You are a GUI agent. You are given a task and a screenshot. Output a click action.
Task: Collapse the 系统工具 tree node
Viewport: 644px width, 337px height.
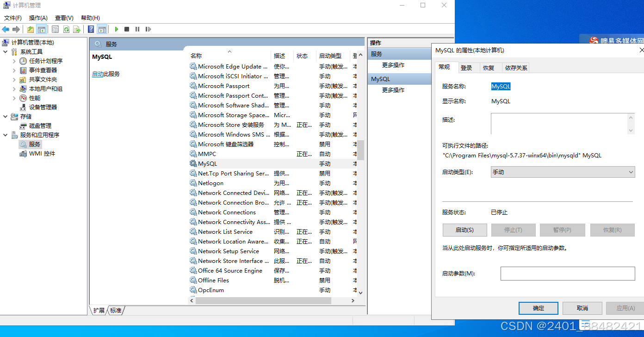pos(6,52)
